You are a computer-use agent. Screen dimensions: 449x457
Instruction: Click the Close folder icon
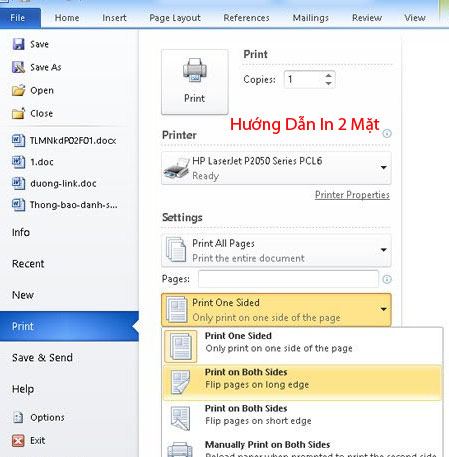[x=18, y=113]
